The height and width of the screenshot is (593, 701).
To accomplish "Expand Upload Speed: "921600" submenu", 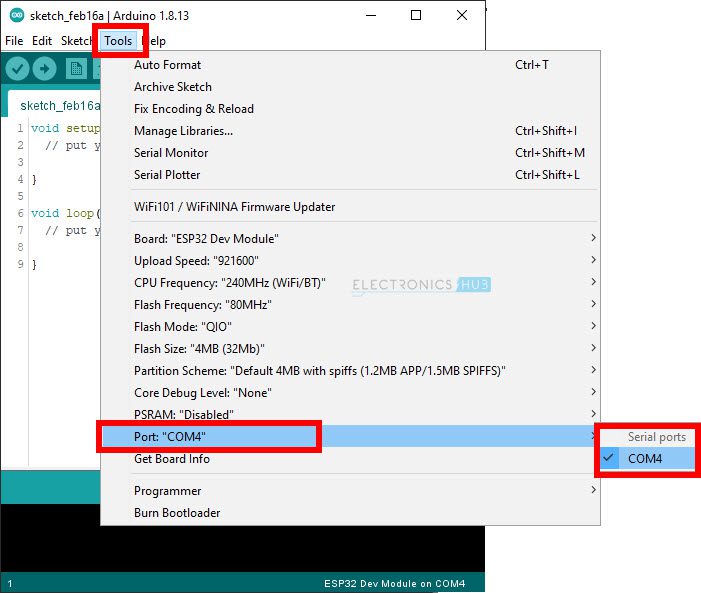I will click(x=350, y=260).
